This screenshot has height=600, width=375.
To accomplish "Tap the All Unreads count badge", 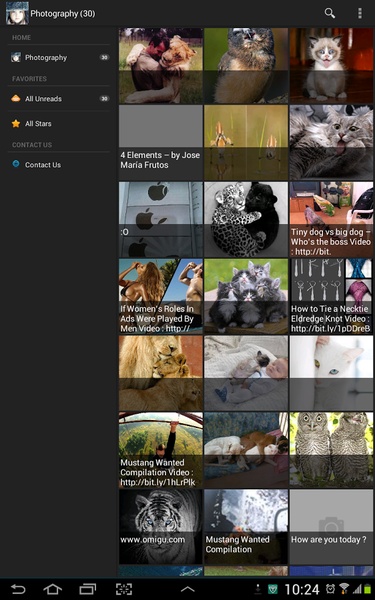I will click(x=104, y=99).
